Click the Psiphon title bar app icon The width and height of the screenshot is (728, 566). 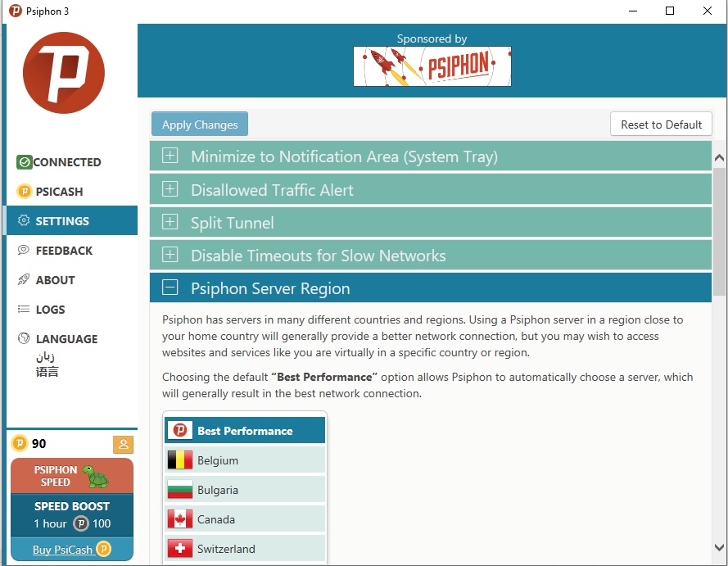tap(16, 11)
